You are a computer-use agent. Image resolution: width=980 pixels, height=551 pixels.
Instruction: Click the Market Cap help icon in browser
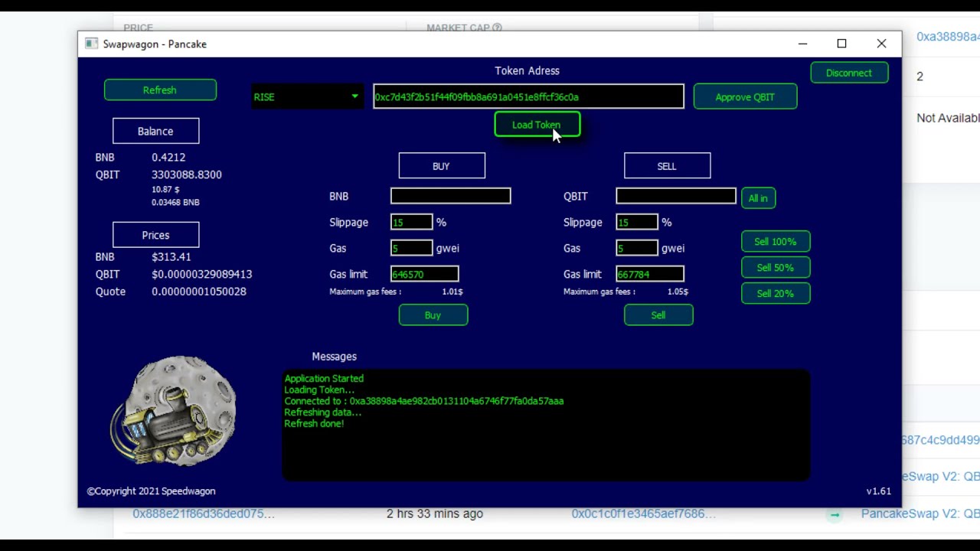[x=497, y=28]
